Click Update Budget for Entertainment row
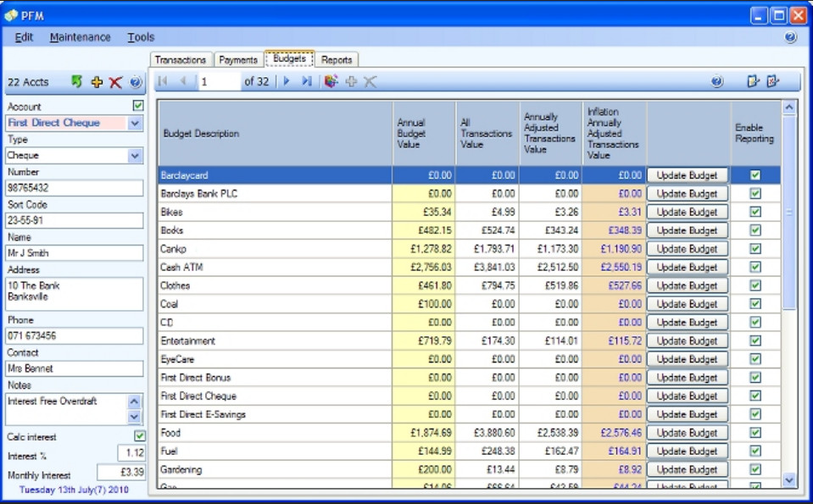813x504 pixels. click(x=687, y=341)
